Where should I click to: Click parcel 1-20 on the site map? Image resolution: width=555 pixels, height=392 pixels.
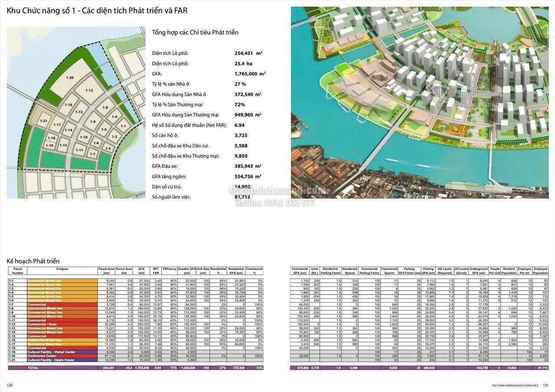(x=70, y=78)
